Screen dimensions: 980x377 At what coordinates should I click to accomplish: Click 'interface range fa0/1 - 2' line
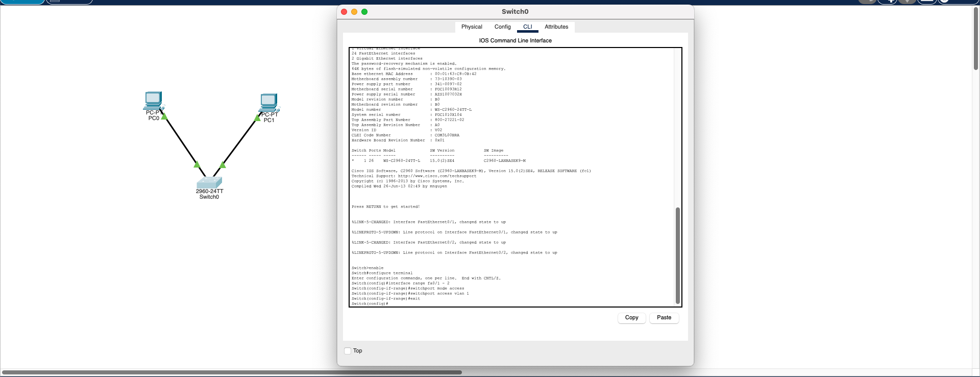pos(401,284)
